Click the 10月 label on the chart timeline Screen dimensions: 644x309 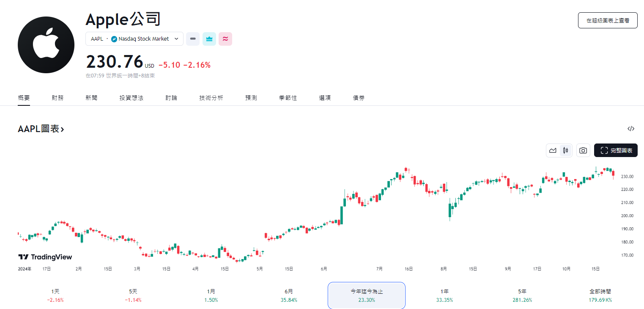coord(567,268)
